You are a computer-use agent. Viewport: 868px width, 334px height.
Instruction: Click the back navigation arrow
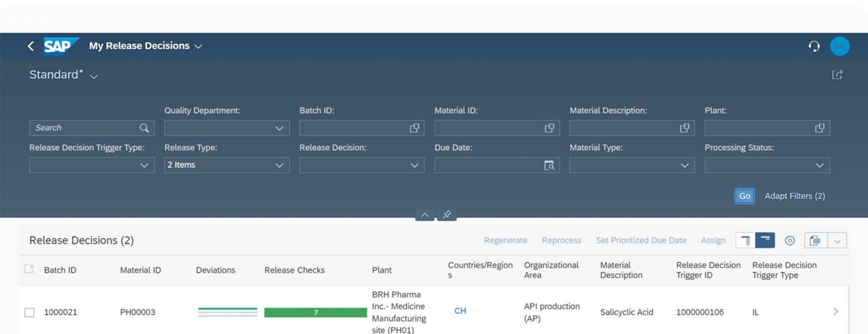tap(31, 46)
